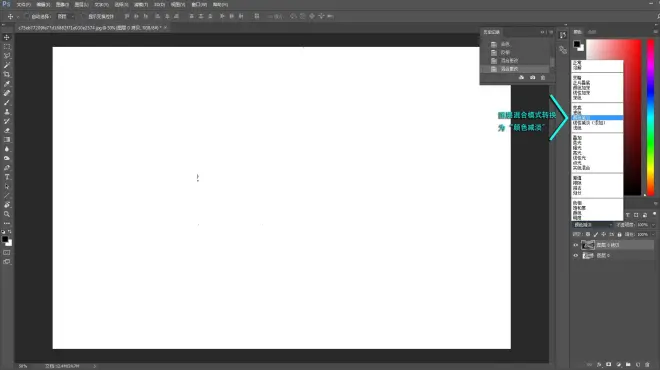Select the top layer thumbnail

[x=588, y=245]
